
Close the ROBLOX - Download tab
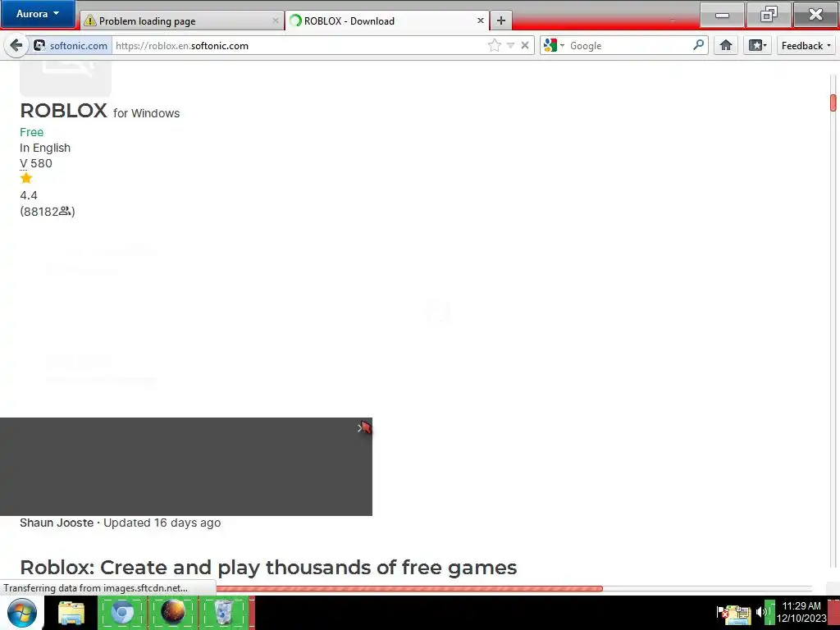pyautogui.click(x=481, y=21)
